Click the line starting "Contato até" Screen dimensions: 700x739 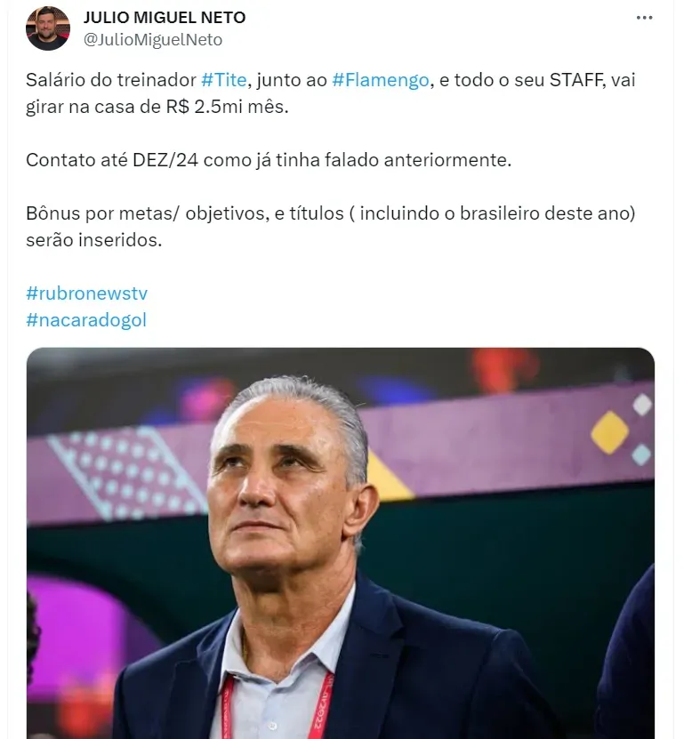coord(267,160)
